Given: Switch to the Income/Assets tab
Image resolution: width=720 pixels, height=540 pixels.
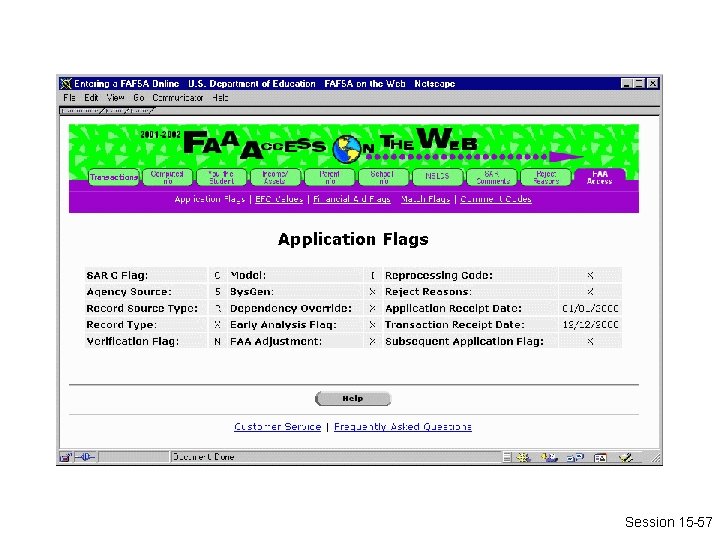Looking at the screenshot, I should (x=275, y=177).
